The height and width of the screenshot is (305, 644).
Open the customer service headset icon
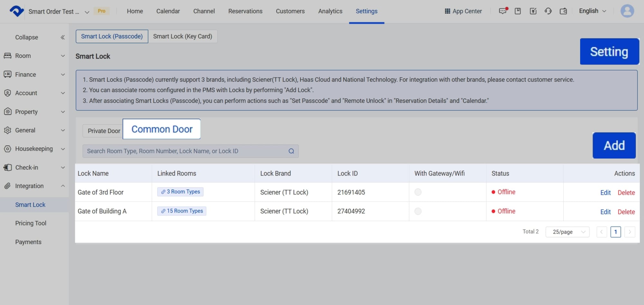pos(548,11)
